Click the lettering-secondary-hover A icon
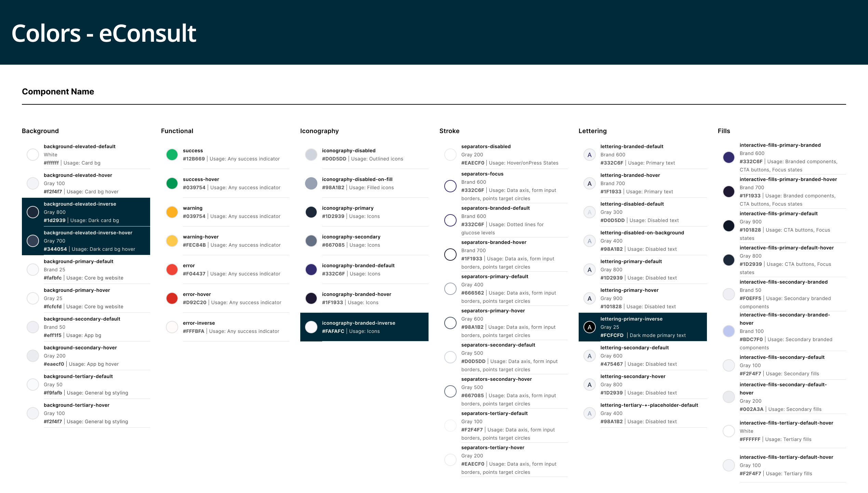 [x=590, y=385]
